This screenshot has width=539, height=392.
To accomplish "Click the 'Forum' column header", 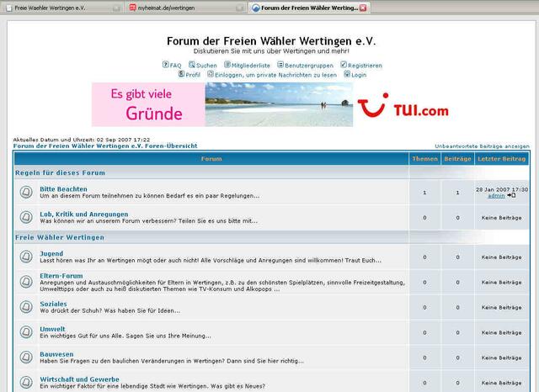I will click(x=211, y=159).
